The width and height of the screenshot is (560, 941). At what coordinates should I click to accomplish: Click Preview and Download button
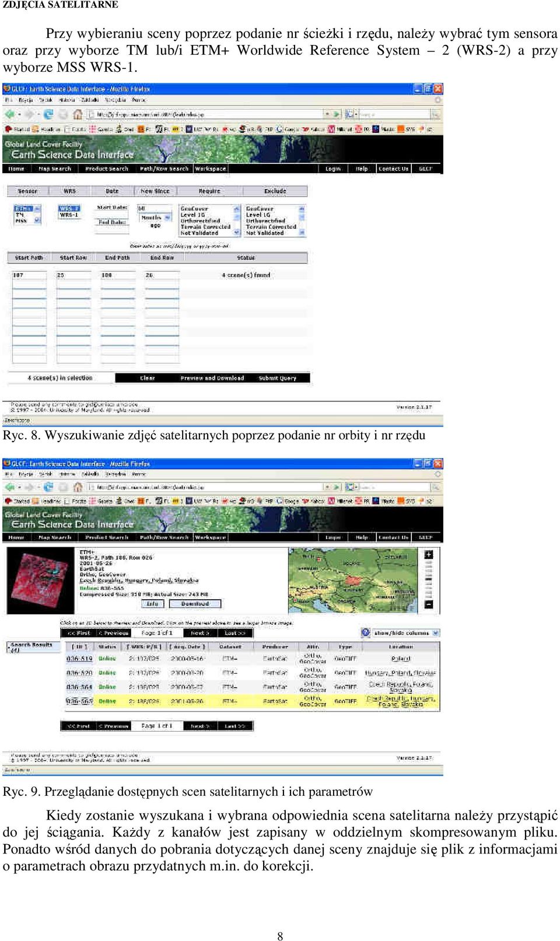tap(212, 378)
